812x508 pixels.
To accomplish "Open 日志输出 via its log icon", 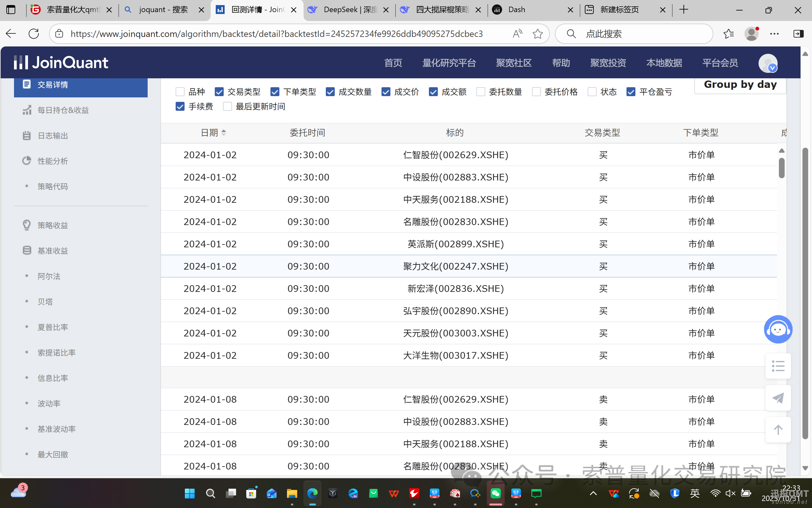I will pyautogui.click(x=27, y=135).
